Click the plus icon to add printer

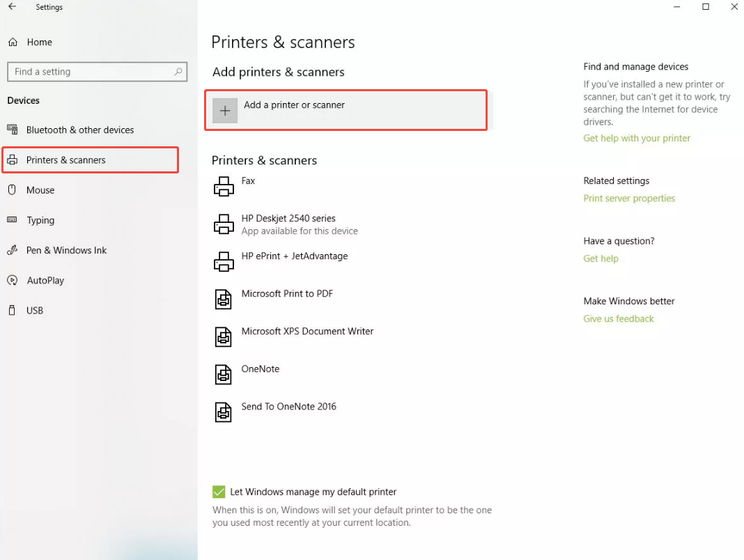(225, 111)
